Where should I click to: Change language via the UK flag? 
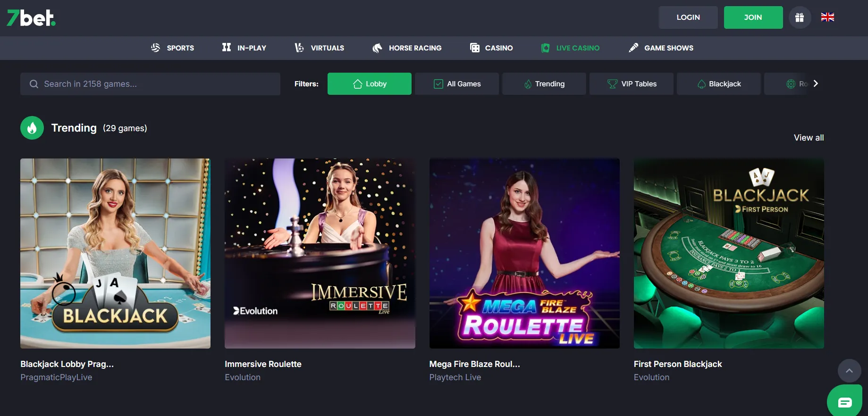click(x=827, y=17)
